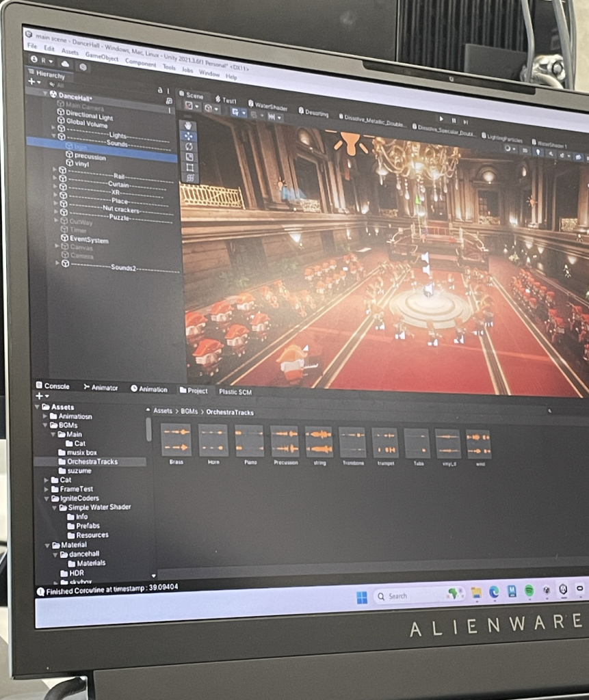Select the Trombone audio clip
Screen dimensions: 589x700
[x=352, y=446]
